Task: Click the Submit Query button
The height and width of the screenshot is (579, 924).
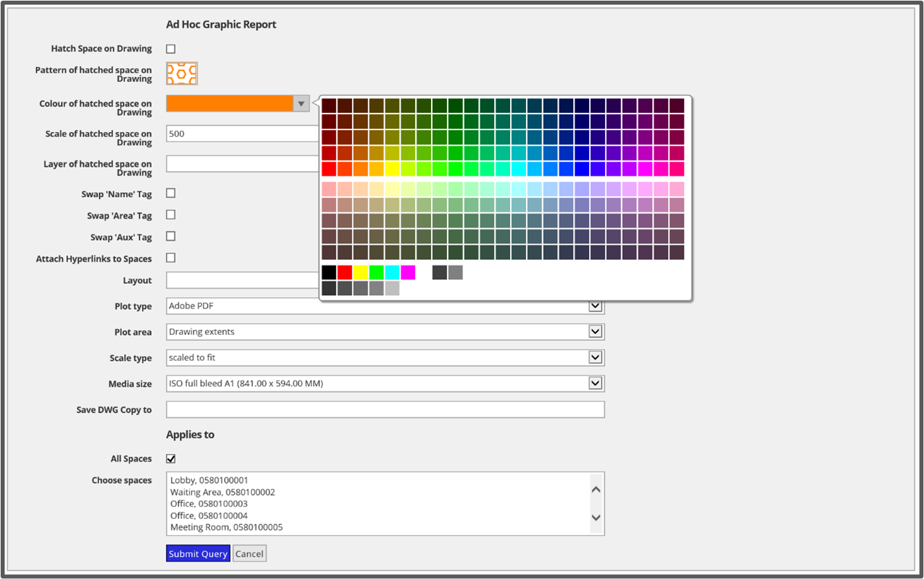Action: click(x=198, y=554)
